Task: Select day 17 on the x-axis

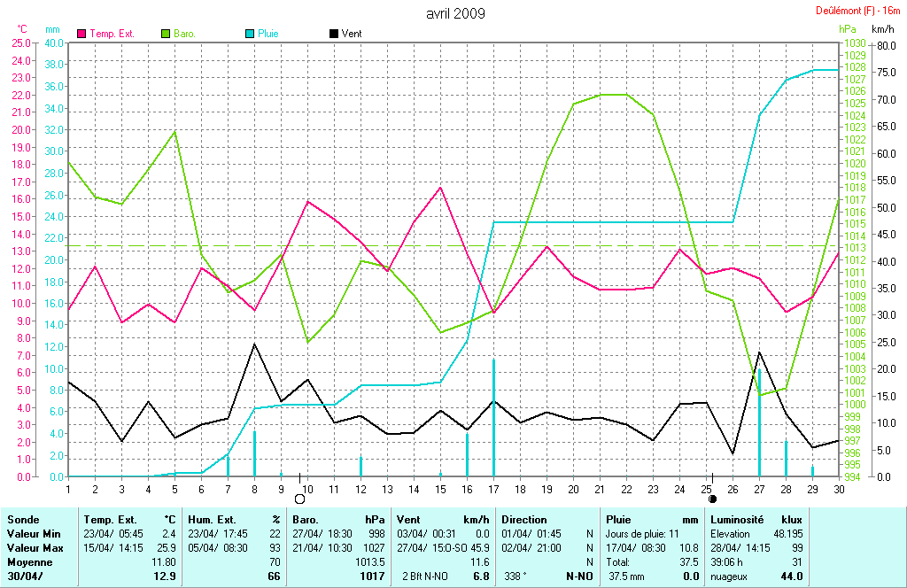Action: (493, 488)
